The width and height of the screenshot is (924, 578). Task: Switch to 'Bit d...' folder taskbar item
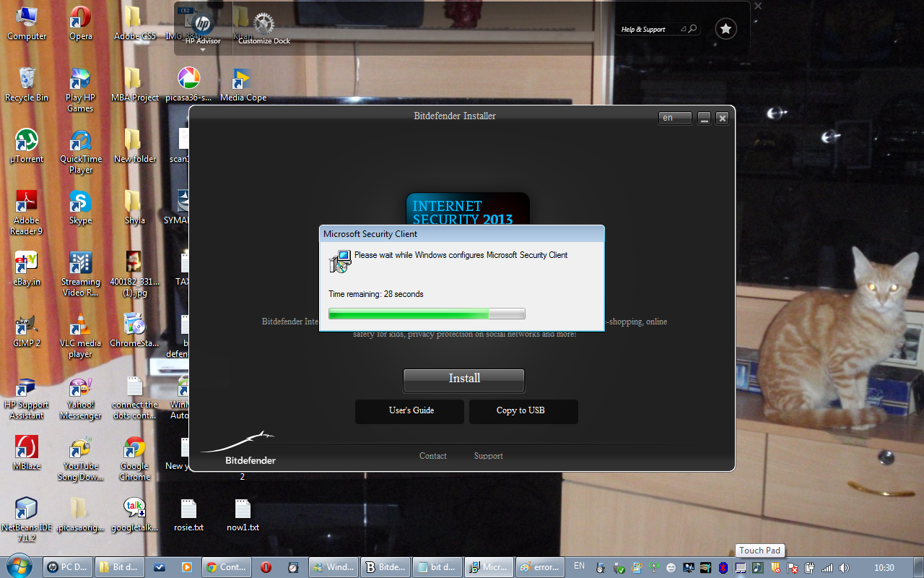tap(121, 567)
